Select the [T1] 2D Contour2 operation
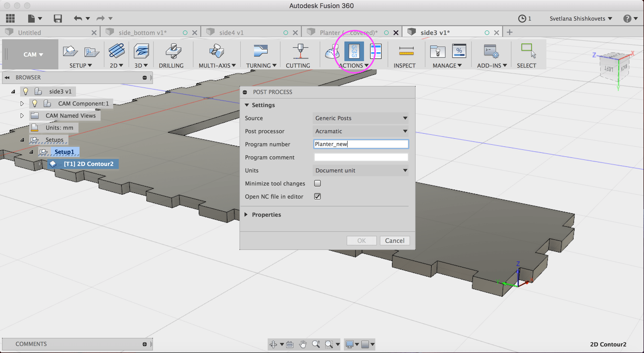The image size is (644, 353). (x=83, y=164)
